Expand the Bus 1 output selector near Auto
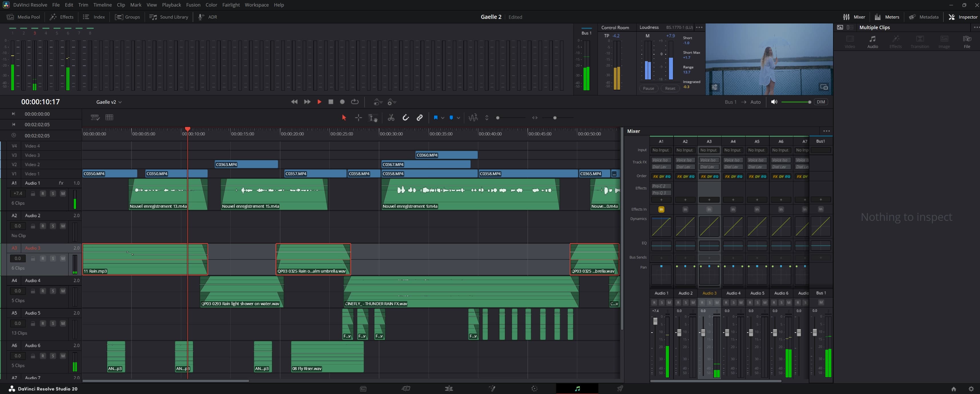 pyautogui.click(x=730, y=102)
